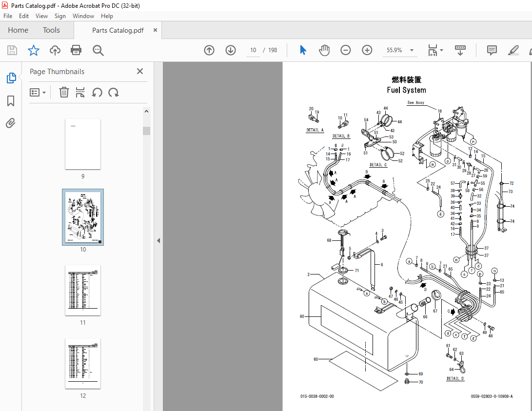Click the 'See Assy' note
532x411 pixels.
pyautogui.click(x=415, y=102)
